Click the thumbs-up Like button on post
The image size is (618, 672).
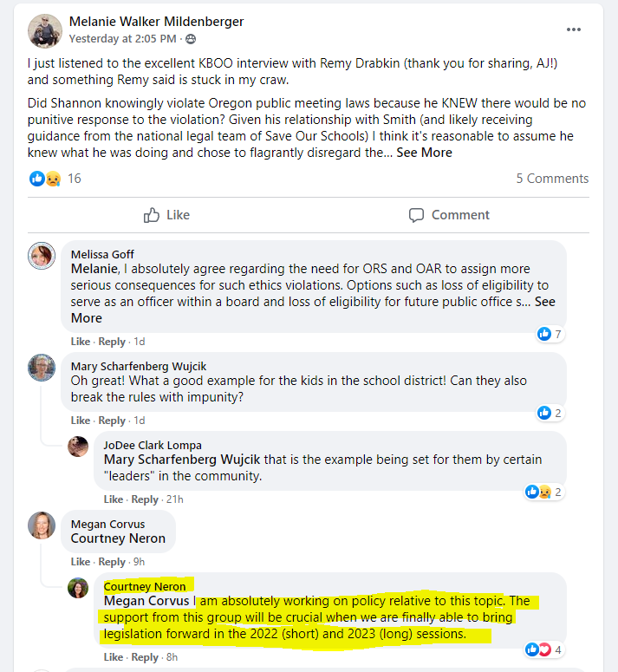click(166, 215)
